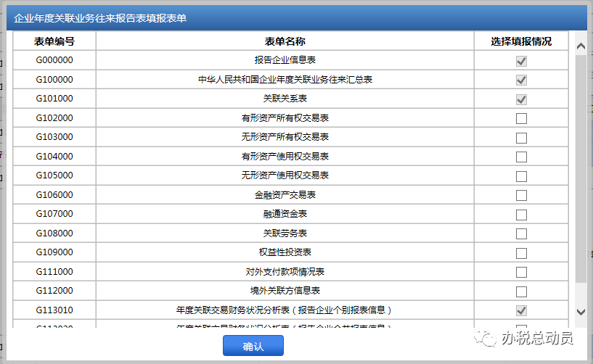Enable the G104000 有形资产使用权交易表 checkbox
Image resolution: width=593 pixels, height=364 pixels.
click(521, 157)
